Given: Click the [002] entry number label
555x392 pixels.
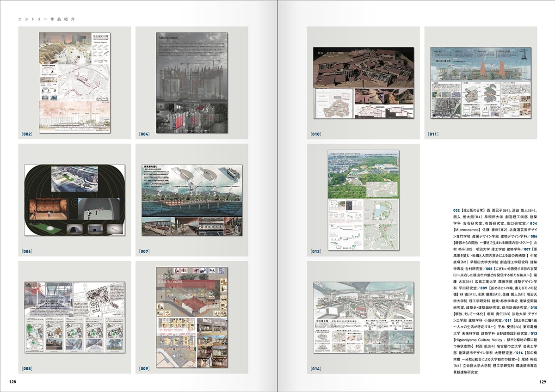Looking at the screenshot, I should coord(27,135).
